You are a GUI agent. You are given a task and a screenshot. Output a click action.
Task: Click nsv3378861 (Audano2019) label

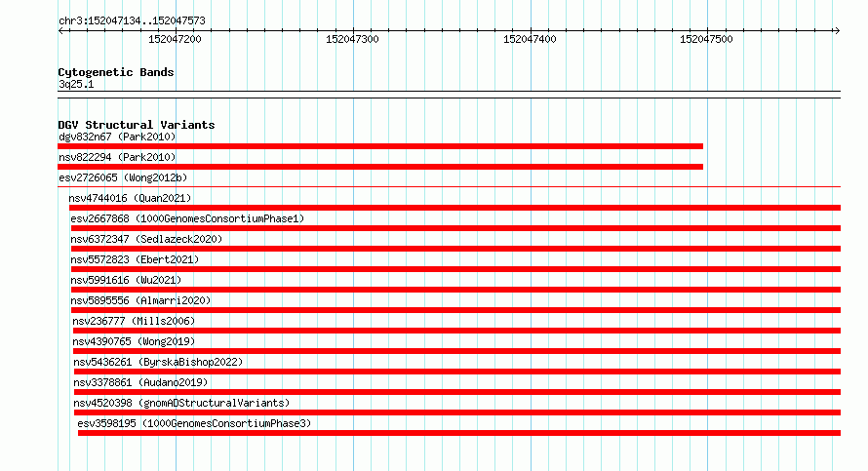point(140,382)
